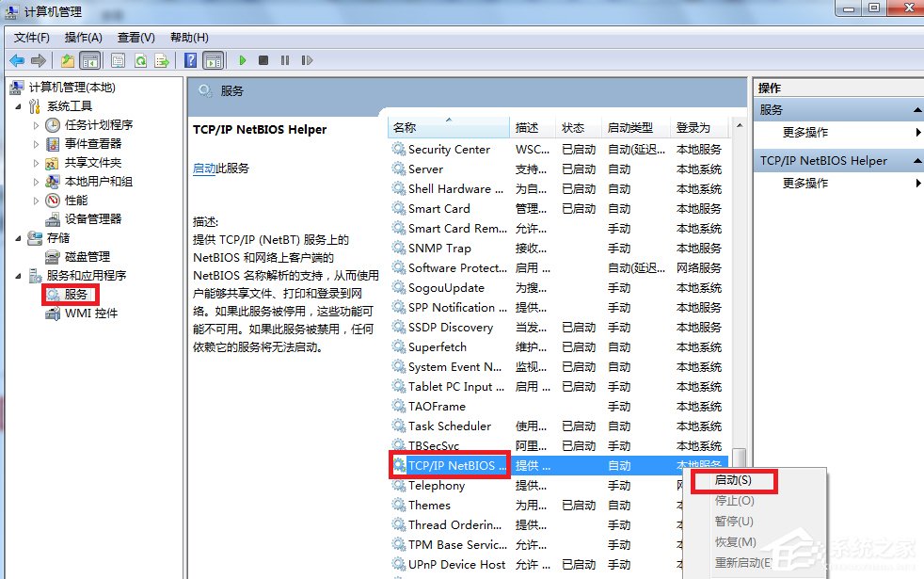Refresh the service list via toolbar icon
This screenshot has height=579, width=924.
(x=140, y=59)
